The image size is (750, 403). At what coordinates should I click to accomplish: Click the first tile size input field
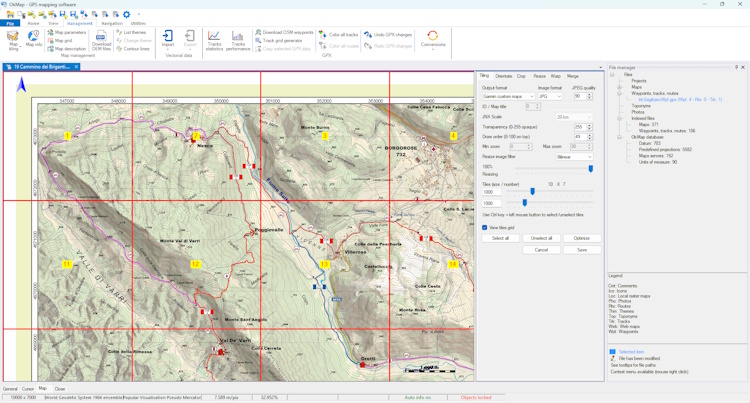pyautogui.click(x=491, y=192)
